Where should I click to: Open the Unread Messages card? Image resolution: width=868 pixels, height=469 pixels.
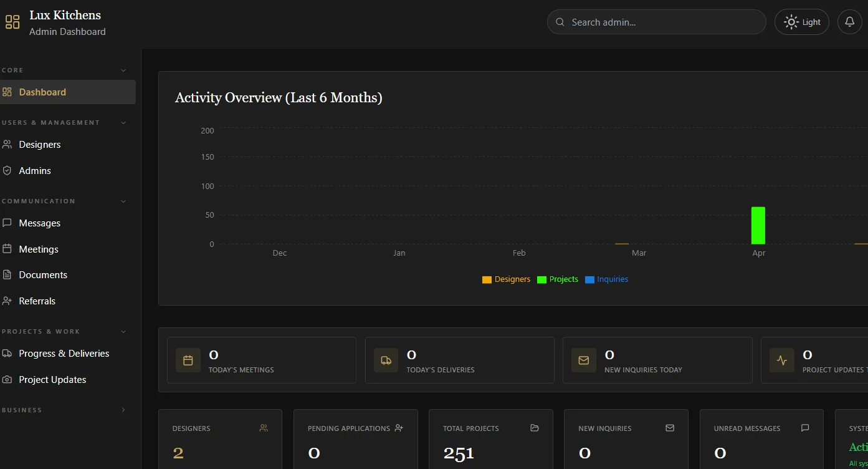[761, 439]
